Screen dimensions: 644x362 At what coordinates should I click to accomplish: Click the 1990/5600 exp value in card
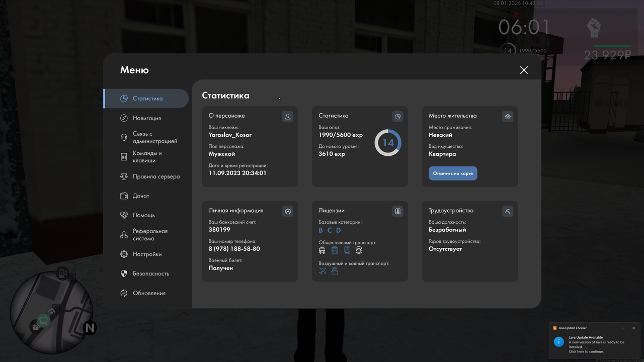tap(341, 135)
